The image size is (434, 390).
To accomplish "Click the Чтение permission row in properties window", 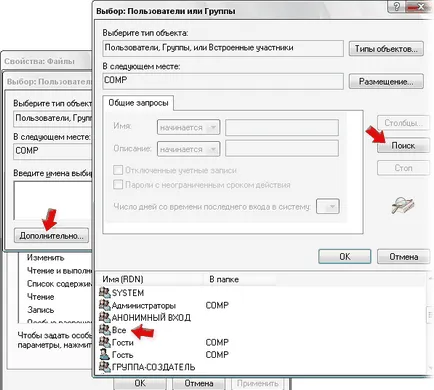I will click(40, 297).
